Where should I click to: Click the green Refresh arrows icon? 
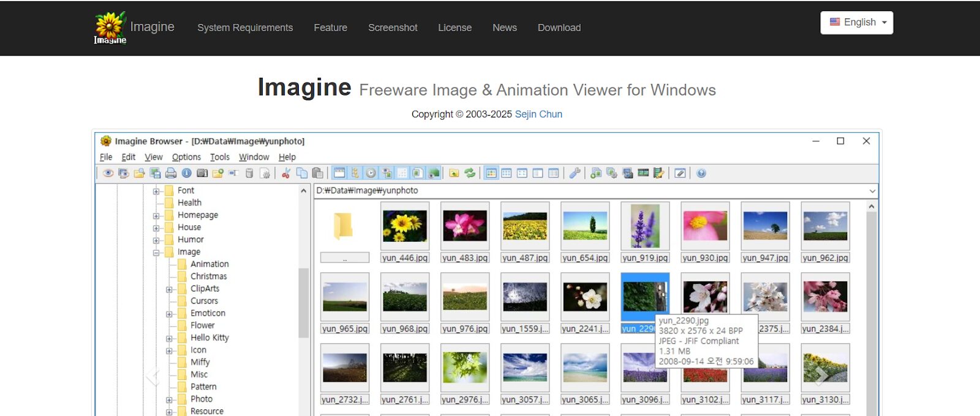(x=470, y=173)
